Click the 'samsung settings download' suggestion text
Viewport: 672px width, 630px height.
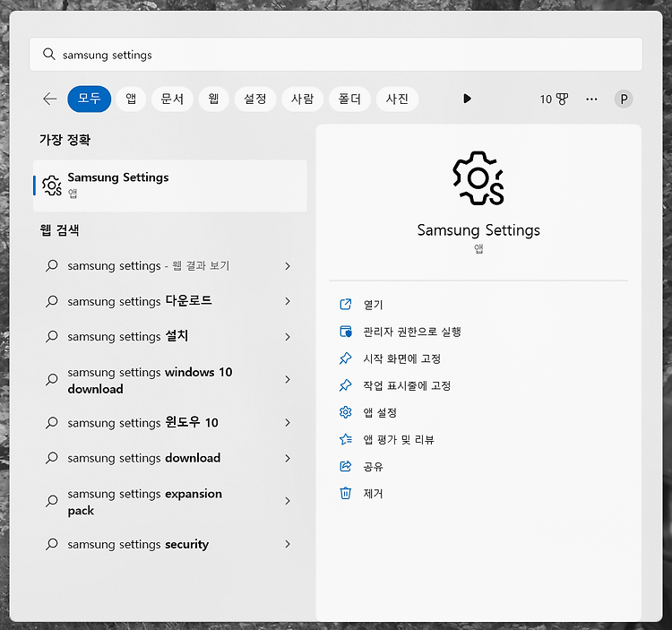click(x=143, y=458)
